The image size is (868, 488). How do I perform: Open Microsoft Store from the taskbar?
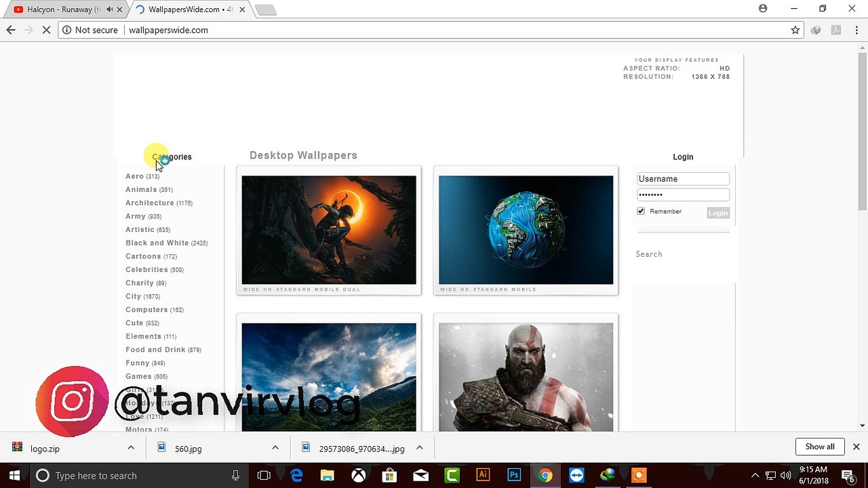pos(389,475)
